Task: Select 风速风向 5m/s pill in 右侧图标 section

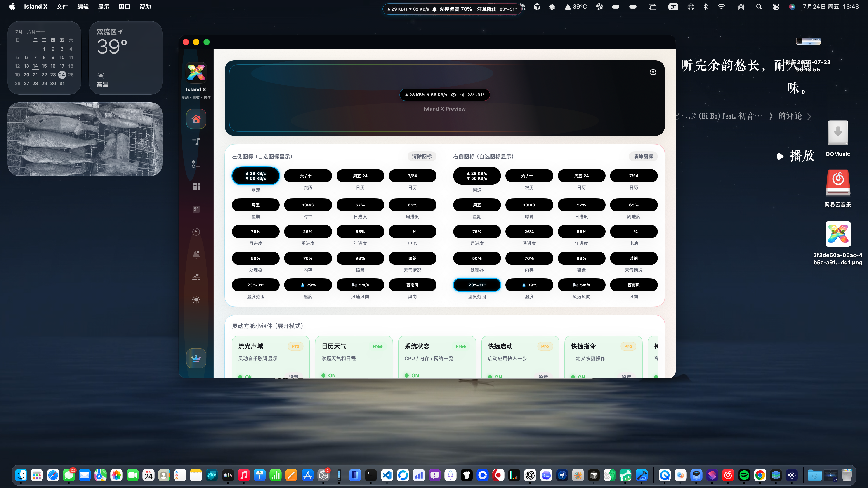Action: pos(581,285)
